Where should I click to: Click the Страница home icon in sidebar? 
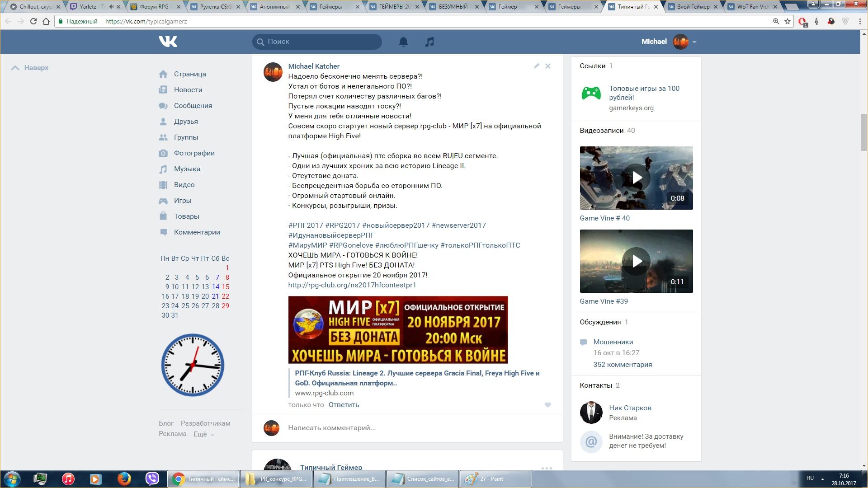pos(163,74)
